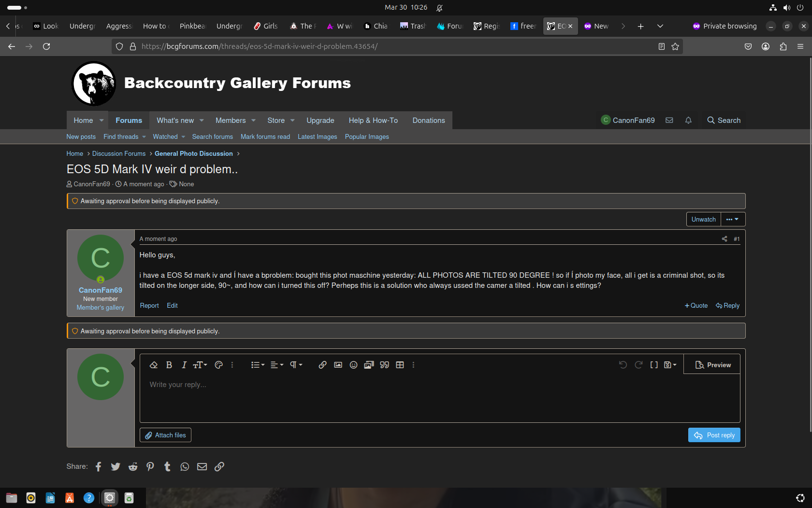
Task: Click into the Write your reply field
Action: [x=440, y=398]
